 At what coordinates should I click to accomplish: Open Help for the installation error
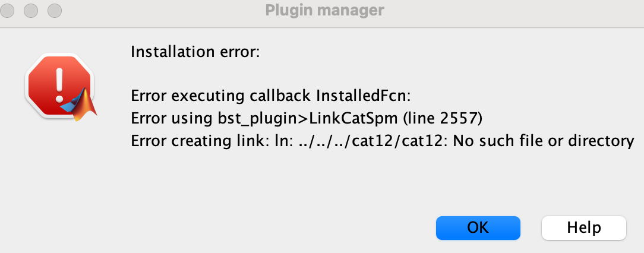coord(583,228)
